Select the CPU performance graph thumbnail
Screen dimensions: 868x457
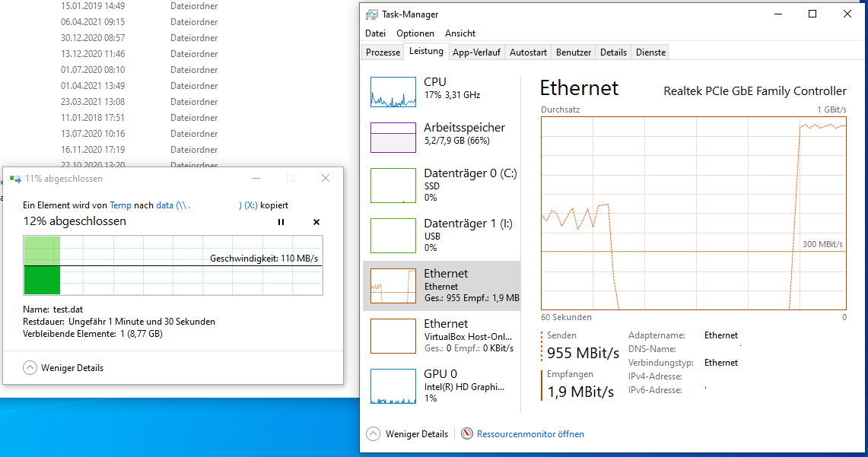point(393,91)
